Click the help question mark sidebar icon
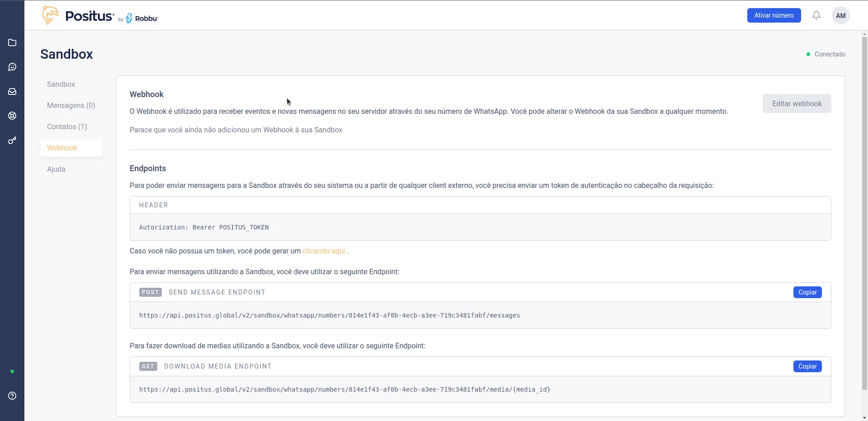 pyautogui.click(x=12, y=396)
